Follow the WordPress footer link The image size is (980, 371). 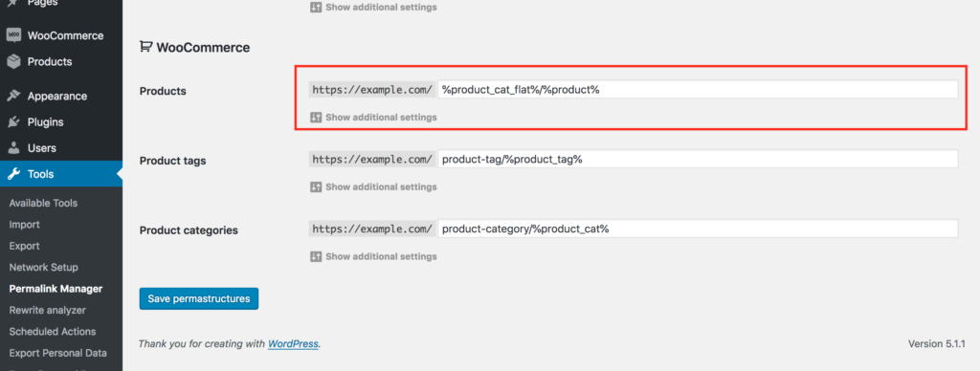click(x=293, y=343)
